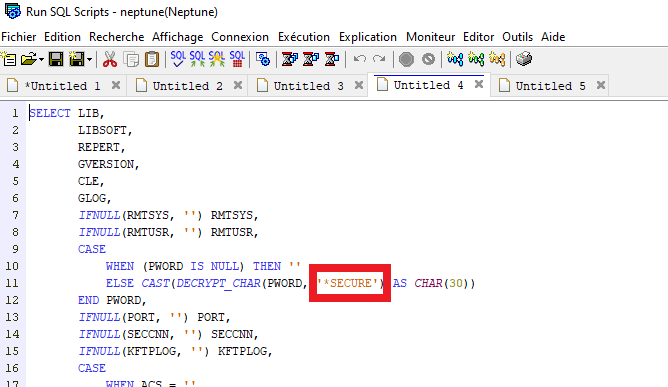The image size is (668, 387).
Task: Open the Affichage menu
Action: (x=178, y=37)
